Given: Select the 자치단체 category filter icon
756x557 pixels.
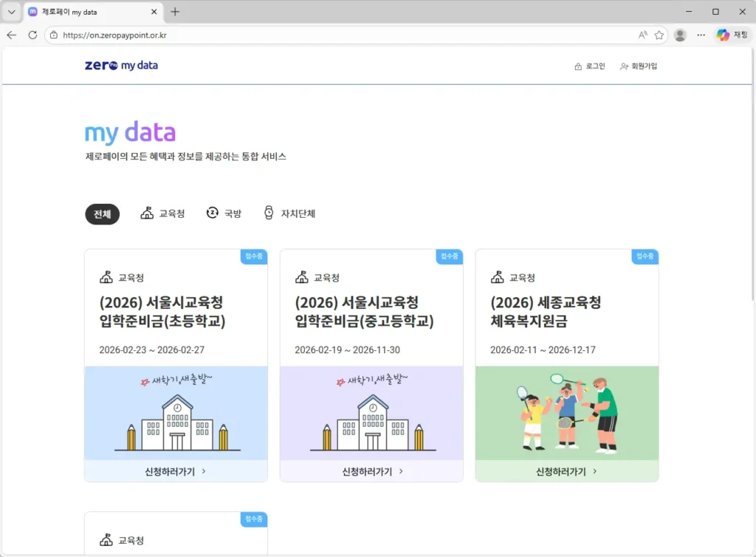Looking at the screenshot, I should pyautogui.click(x=269, y=213).
